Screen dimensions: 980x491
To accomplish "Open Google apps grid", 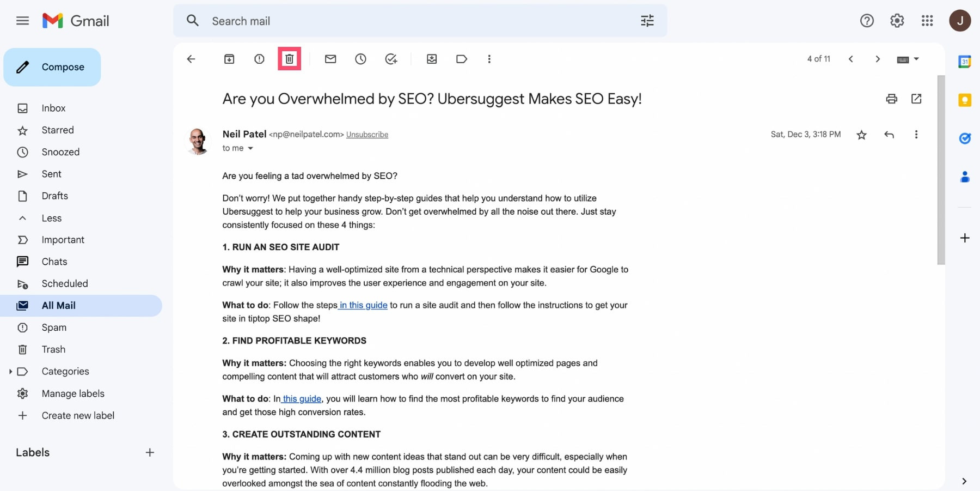I will tap(927, 21).
